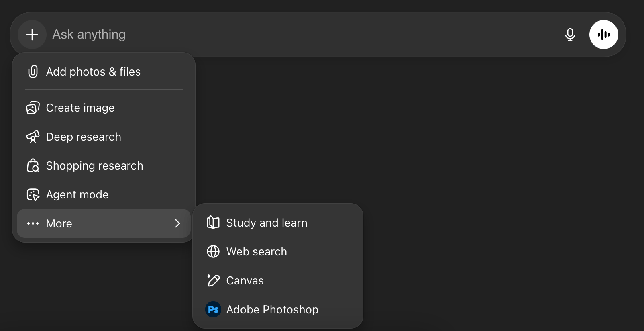
Task: Click Add photos & files label
Action: tap(94, 72)
